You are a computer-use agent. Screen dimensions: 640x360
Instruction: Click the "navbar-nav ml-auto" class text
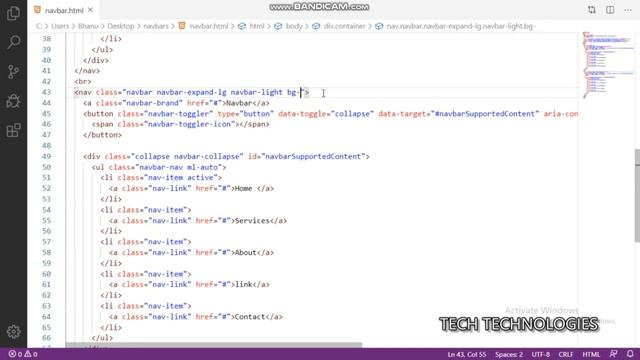point(180,167)
